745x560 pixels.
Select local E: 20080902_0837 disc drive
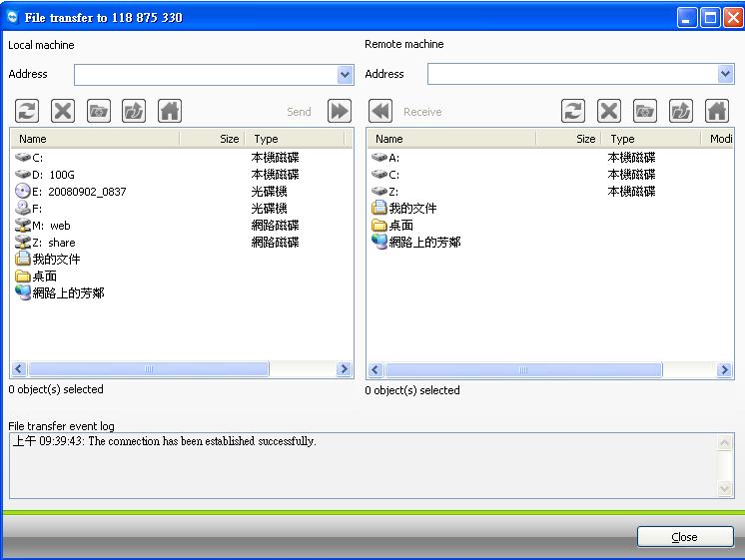click(71, 192)
